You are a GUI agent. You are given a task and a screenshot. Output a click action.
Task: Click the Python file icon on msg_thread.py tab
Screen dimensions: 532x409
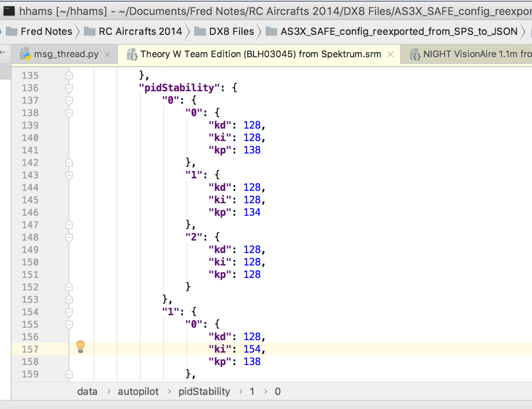click(26, 54)
